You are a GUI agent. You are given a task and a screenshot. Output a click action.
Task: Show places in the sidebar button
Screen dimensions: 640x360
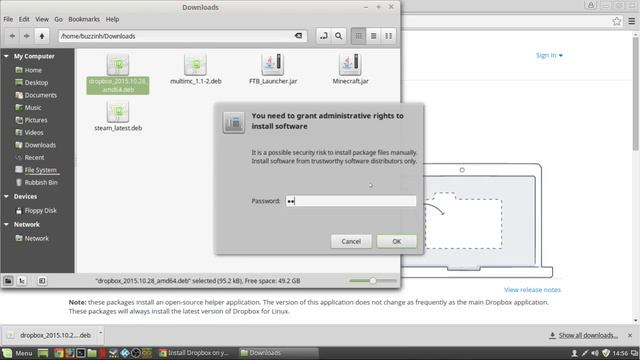click(8, 281)
